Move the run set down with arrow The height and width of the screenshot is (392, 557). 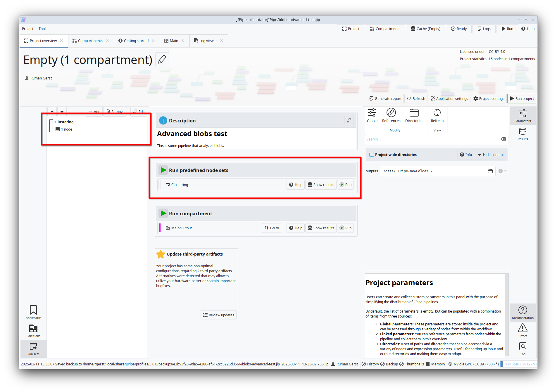(62, 111)
